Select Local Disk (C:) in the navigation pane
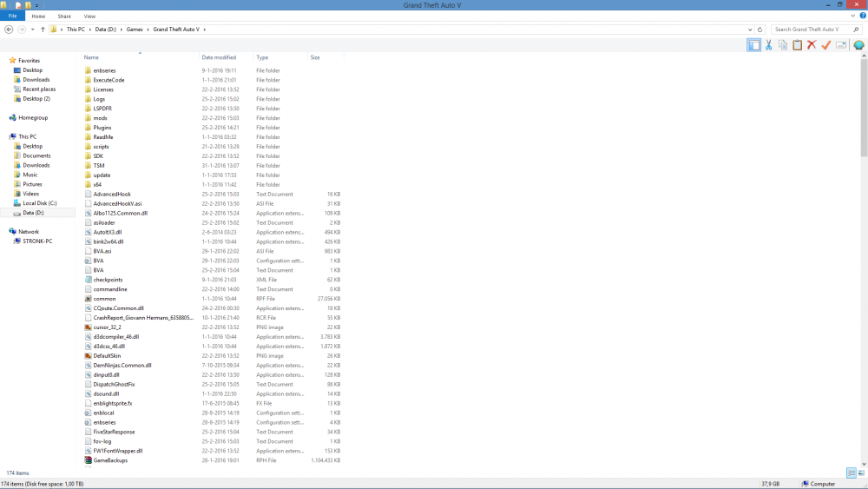Viewport: 868px width, 489px height. (x=39, y=203)
